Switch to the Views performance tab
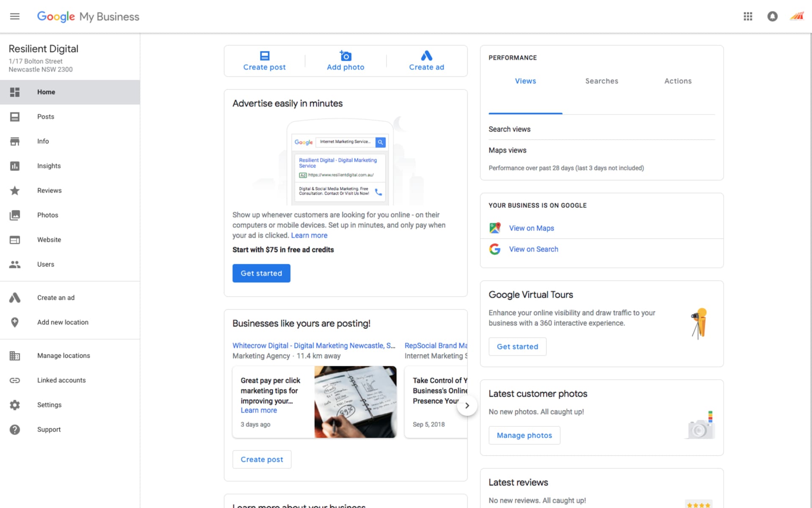The height and width of the screenshot is (508, 812). point(525,81)
